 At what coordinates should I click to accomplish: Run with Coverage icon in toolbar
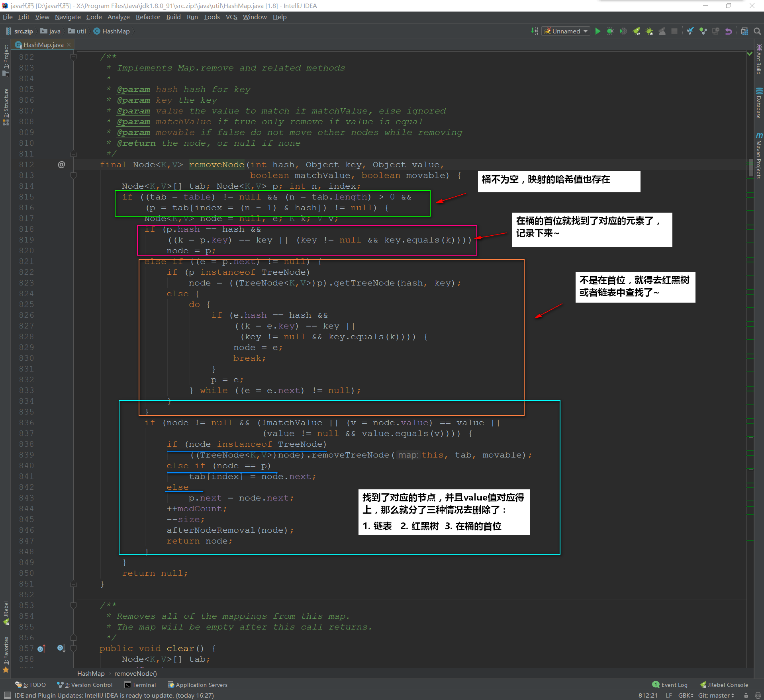tap(623, 31)
